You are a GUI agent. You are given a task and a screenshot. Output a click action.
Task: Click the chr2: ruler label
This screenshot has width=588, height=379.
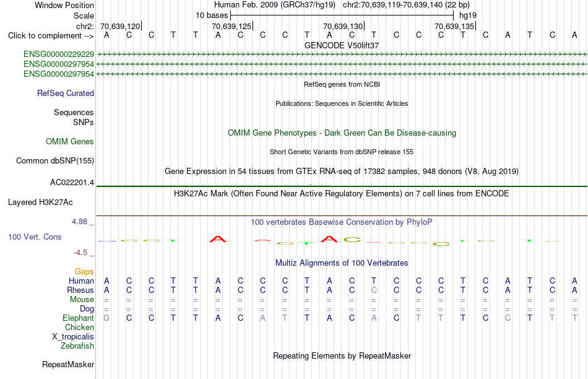(85, 26)
